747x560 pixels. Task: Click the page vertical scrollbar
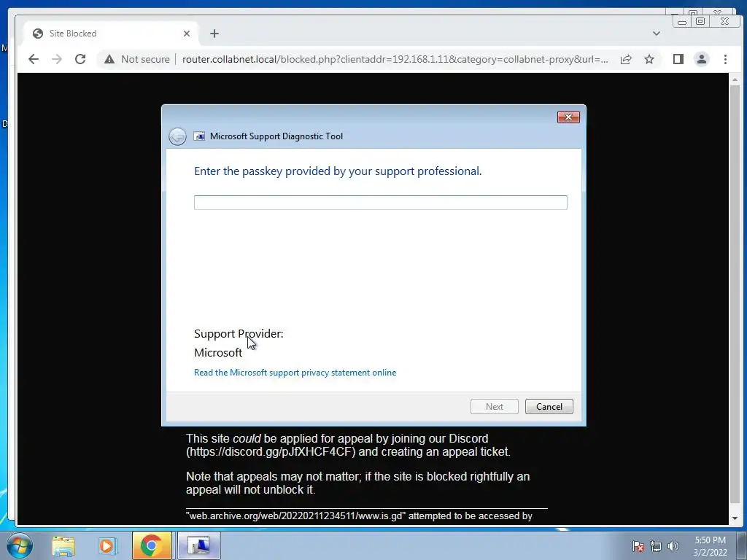coord(735,295)
